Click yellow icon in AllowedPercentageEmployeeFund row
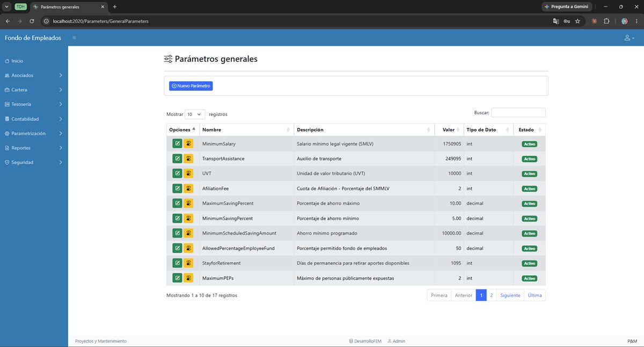This screenshot has width=644, height=347. coord(188,248)
